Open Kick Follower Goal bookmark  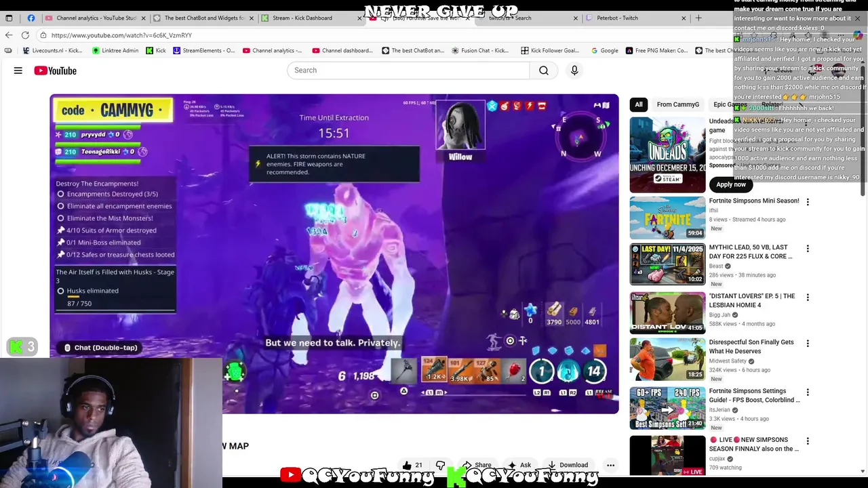pyautogui.click(x=549, y=51)
